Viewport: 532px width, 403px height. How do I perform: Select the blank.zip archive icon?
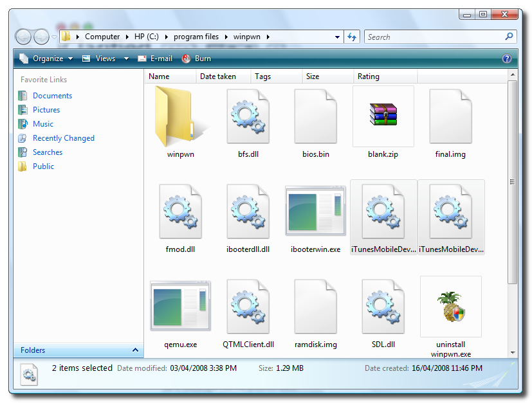[x=383, y=114]
